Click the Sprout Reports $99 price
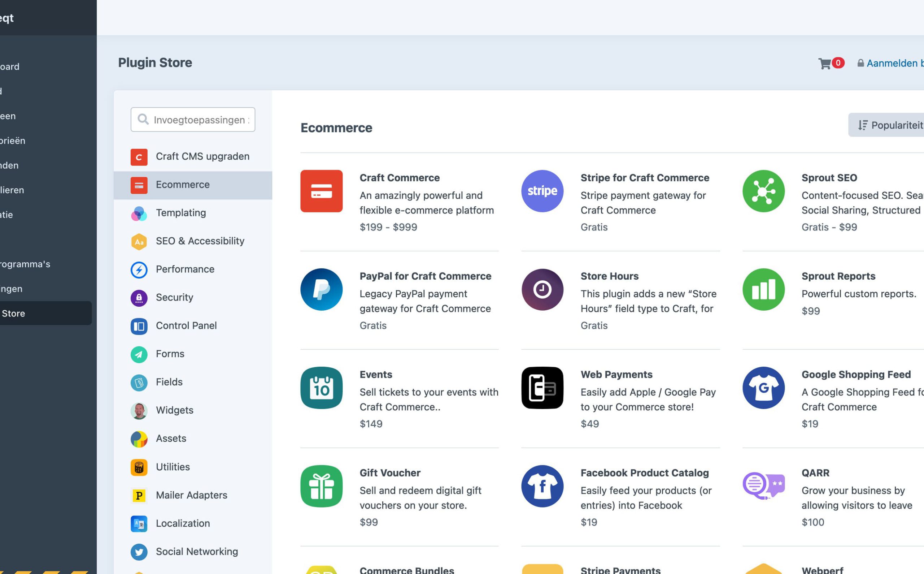This screenshot has width=924, height=574. [x=811, y=311]
